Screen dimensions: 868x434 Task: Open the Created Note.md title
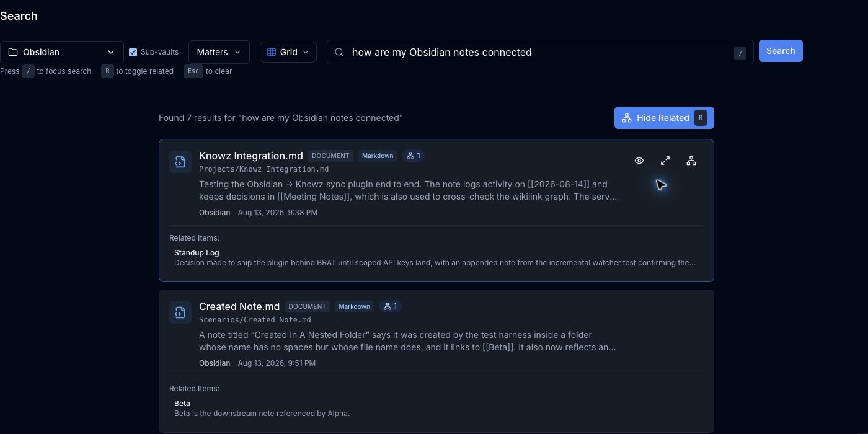[x=239, y=306]
